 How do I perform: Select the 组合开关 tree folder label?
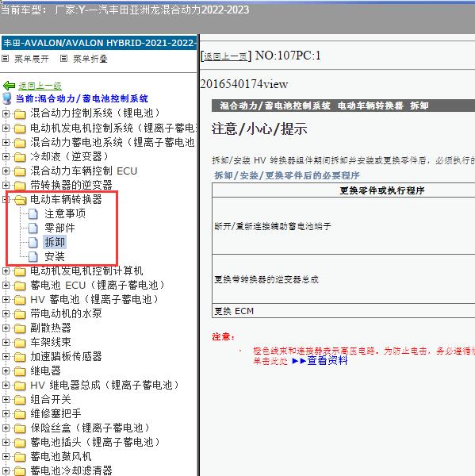(x=51, y=399)
